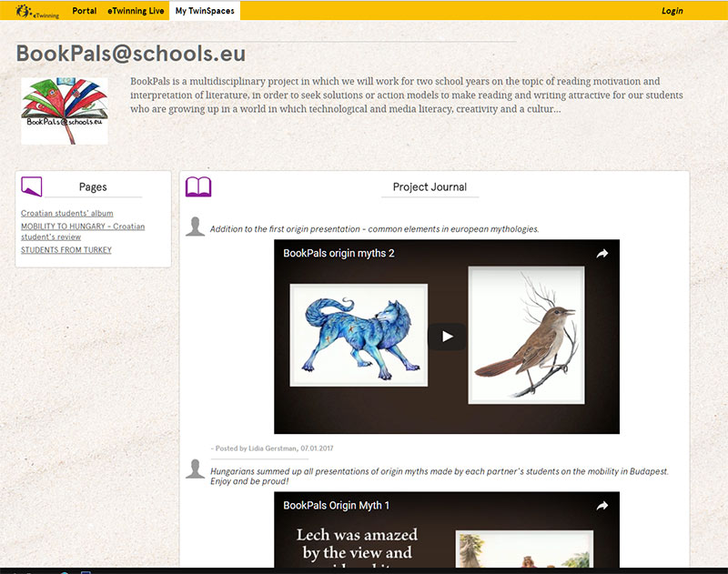The image size is (728, 574).
Task: Click the 'BookPals origin myths 2' video title
Action: [339, 254]
